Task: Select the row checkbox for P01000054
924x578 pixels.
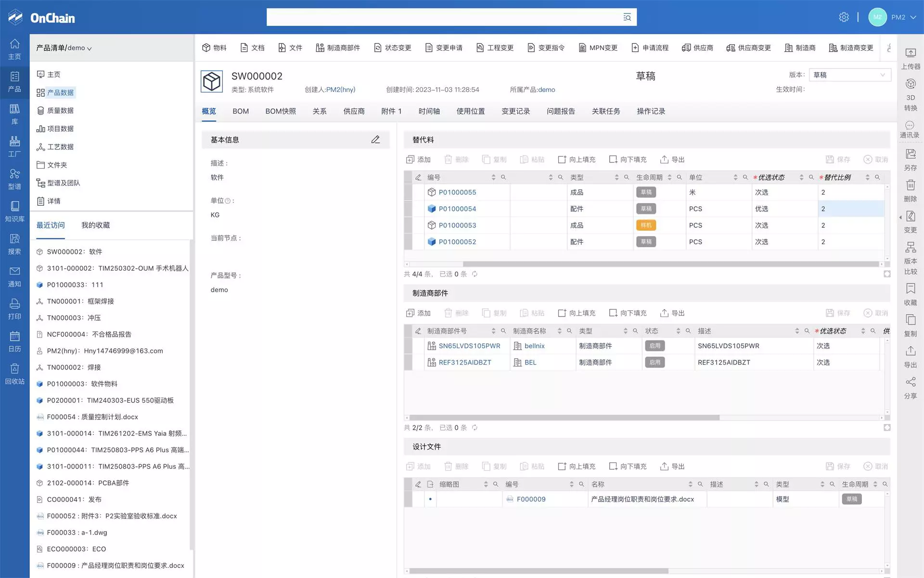Action: (x=408, y=209)
